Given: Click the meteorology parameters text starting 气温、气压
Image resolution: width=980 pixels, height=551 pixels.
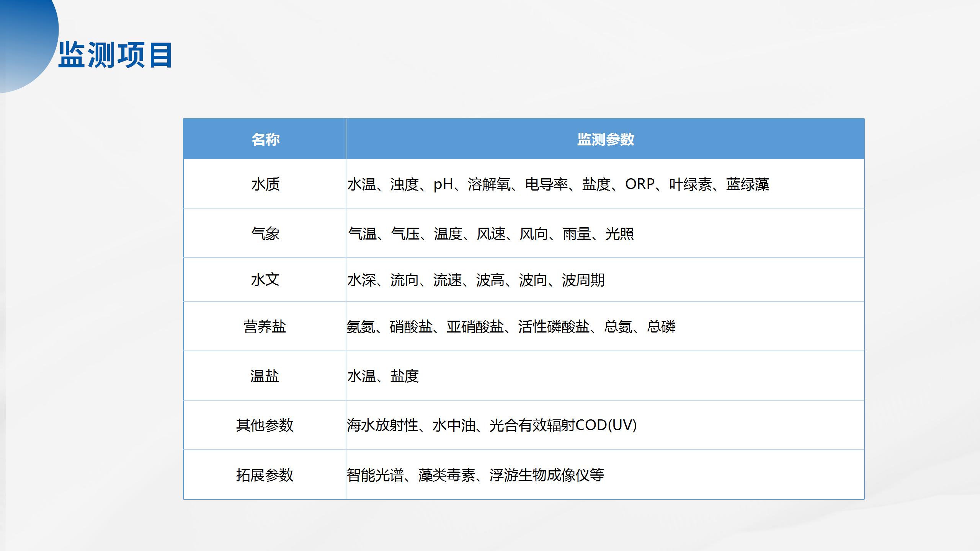Looking at the screenshot, I should [491, 233].
